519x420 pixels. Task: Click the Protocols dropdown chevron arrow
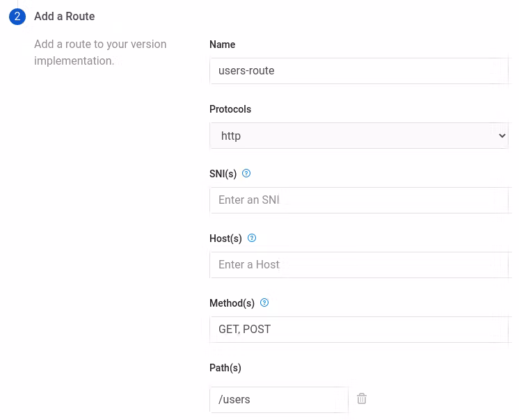point(502,136)
